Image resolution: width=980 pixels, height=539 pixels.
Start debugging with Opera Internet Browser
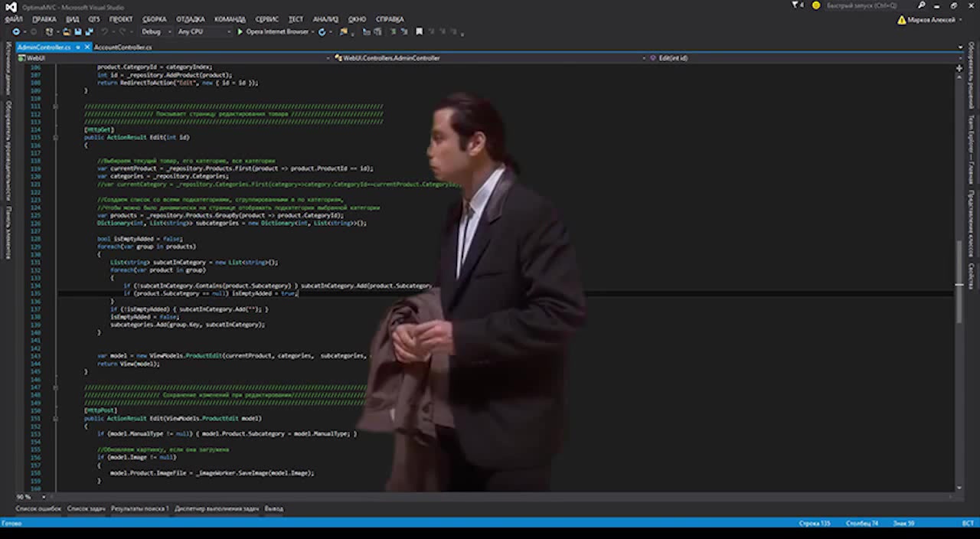240,31
